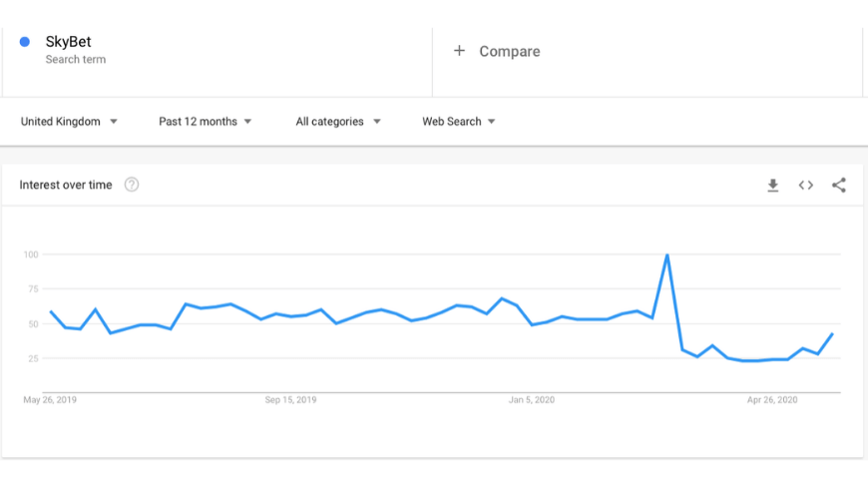Open the help icon beside Interest over time

point(131,185)
